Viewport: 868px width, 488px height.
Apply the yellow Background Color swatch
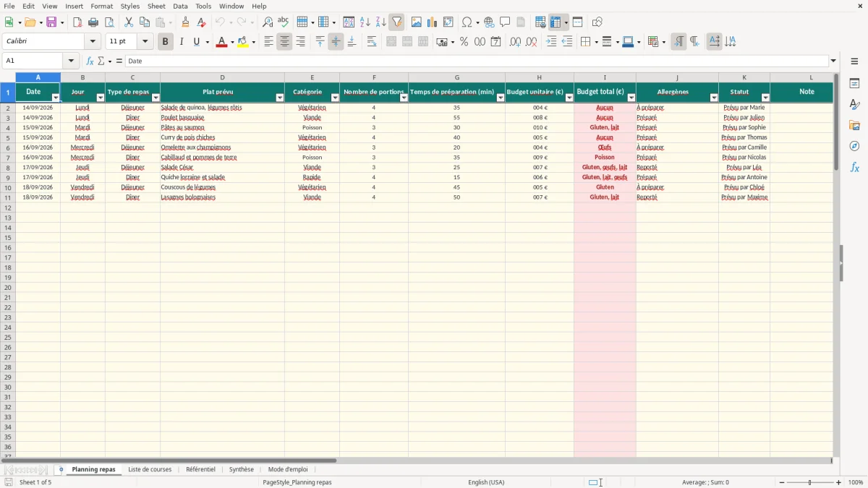coord(242,42)
